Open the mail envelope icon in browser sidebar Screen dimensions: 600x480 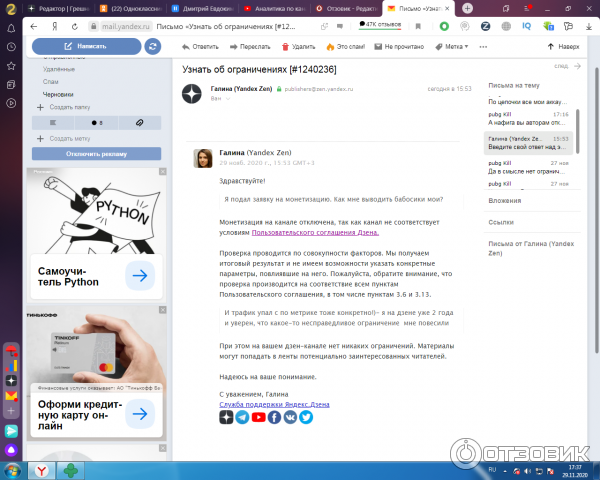coord(11,395)
